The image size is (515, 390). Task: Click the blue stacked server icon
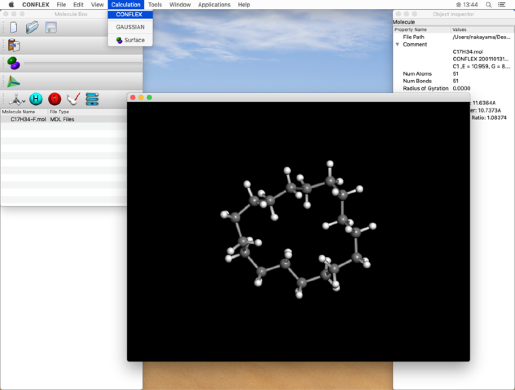click(92, 99)
